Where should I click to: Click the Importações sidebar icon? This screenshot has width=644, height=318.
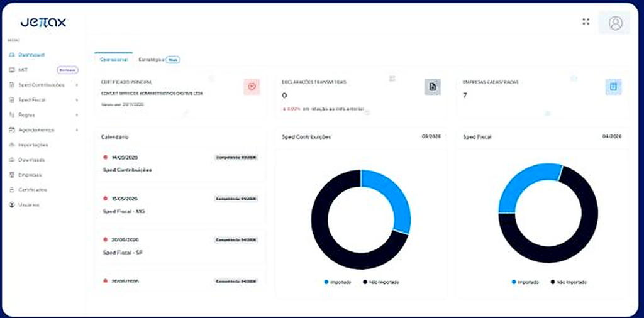(x=12, y=145)
